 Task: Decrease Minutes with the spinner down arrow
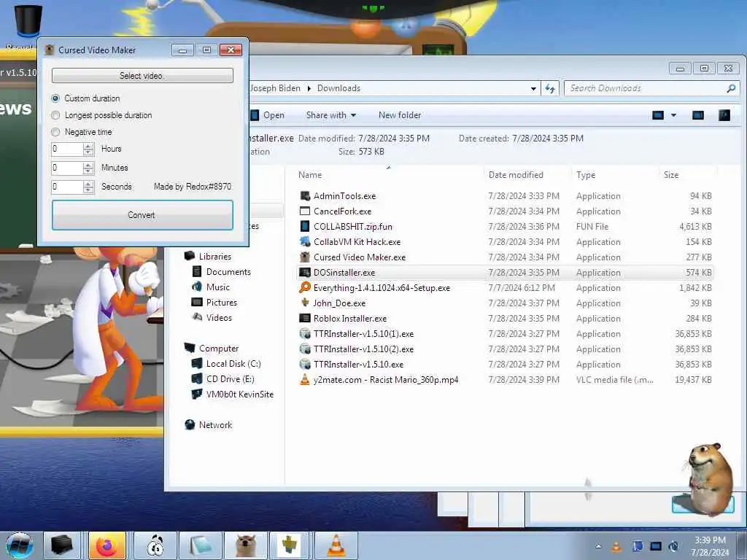pos(88,171)
